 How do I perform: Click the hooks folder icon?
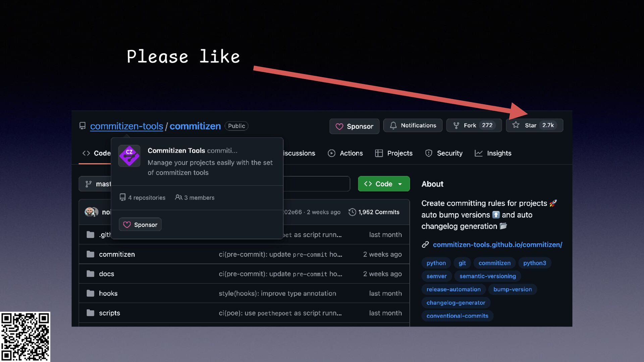(x=90, y=293)
